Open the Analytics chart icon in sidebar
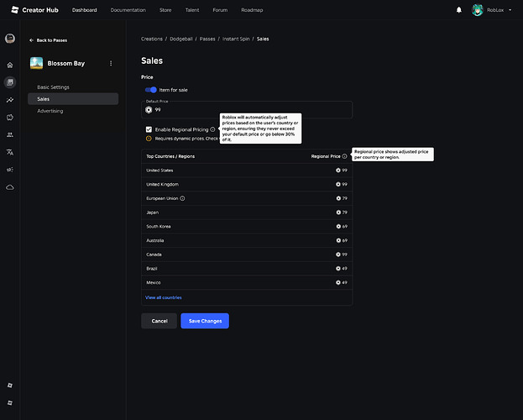Viewport: 523px width, 420px height. coord(10,100)
